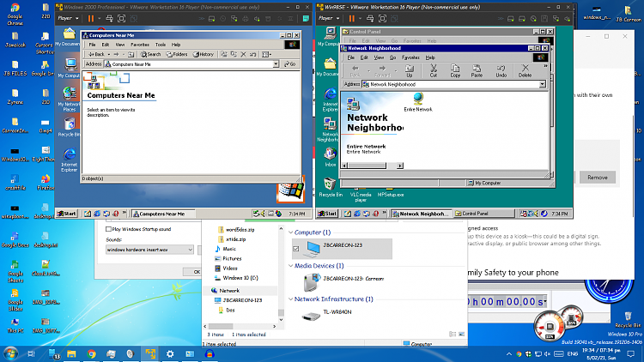Select Windows 10 (C:) drive in navigation

point(240,278)
